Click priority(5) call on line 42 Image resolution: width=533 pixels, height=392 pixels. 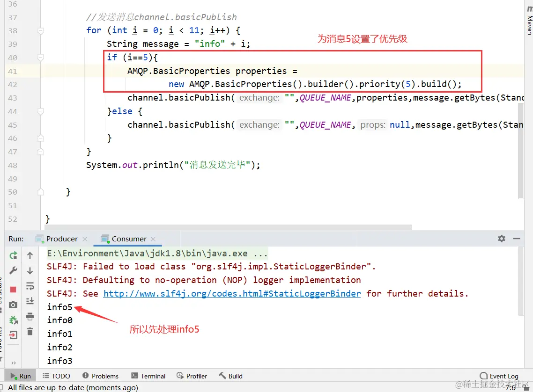tap(387, 84)
